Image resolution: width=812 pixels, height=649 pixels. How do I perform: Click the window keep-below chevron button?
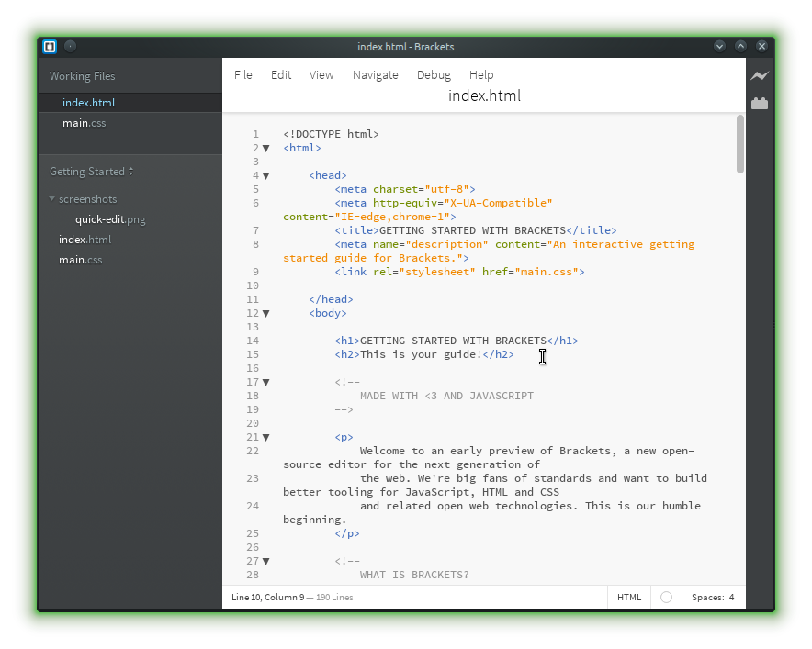719,47
